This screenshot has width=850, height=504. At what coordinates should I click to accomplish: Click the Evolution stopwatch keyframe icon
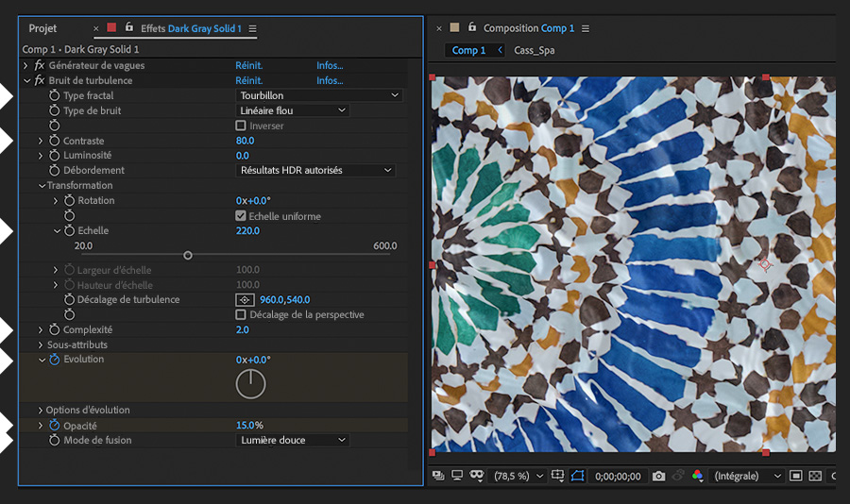[54, 360]
